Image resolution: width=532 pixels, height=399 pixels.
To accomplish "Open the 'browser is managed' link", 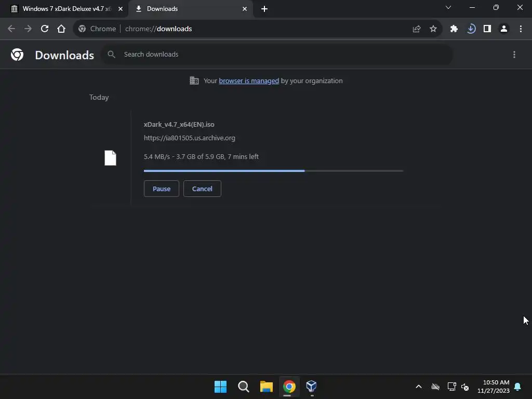I will [249, 81].
